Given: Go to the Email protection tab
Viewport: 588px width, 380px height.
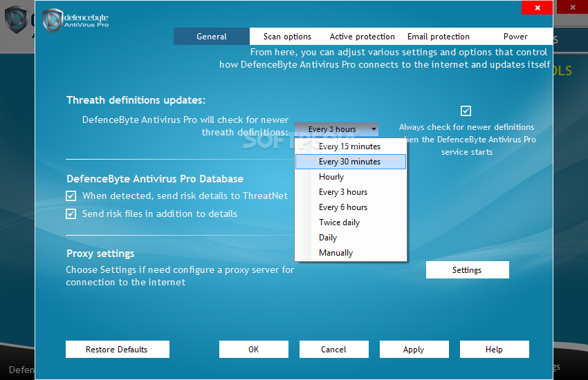Looking at the screenshot, I should click(x=439, y=37).
